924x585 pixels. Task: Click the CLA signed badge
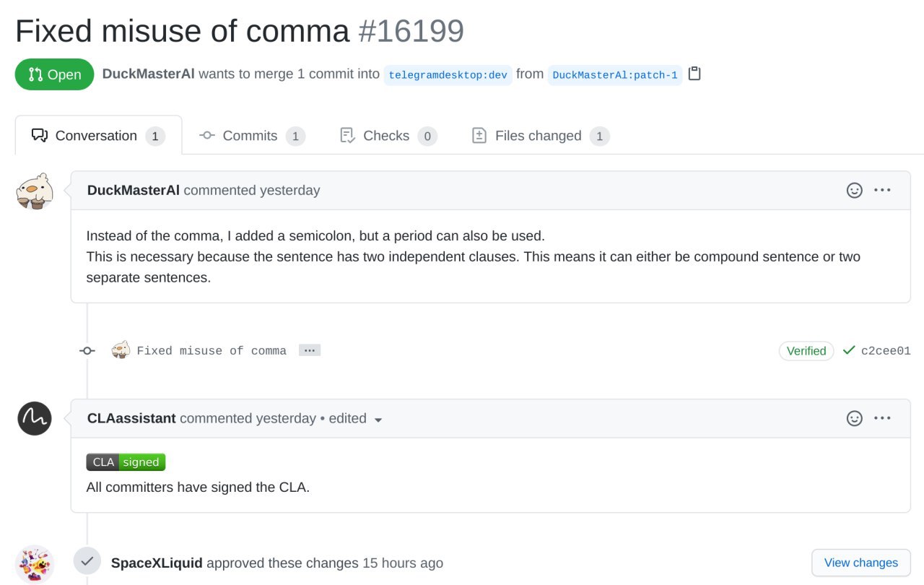(126, 462)
